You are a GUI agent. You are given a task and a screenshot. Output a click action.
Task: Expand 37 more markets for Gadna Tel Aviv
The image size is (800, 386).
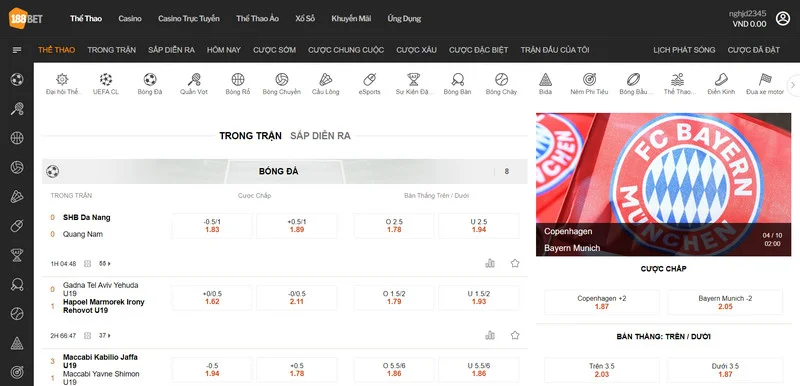(105, 336)
